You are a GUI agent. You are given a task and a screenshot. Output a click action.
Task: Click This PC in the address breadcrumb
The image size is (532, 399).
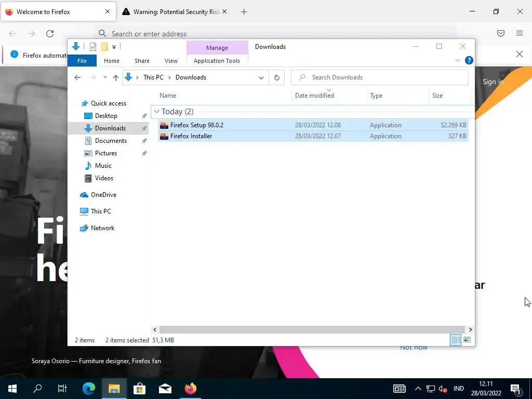pos(153,77)
